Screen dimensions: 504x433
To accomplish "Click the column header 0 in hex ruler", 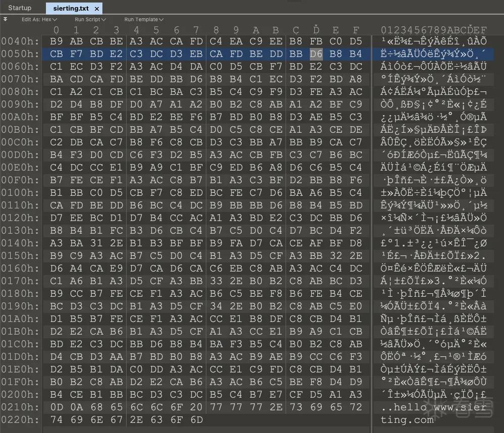I will (56, 30).
